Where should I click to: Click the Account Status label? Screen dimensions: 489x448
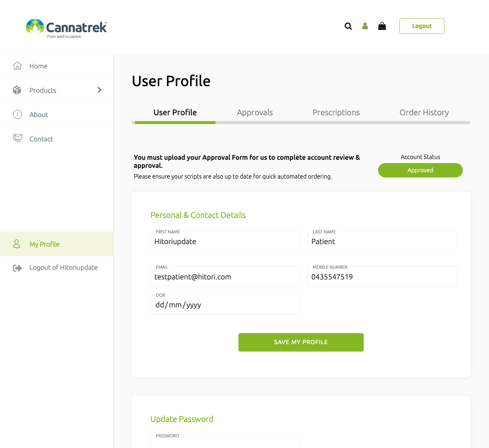[420, 157]
